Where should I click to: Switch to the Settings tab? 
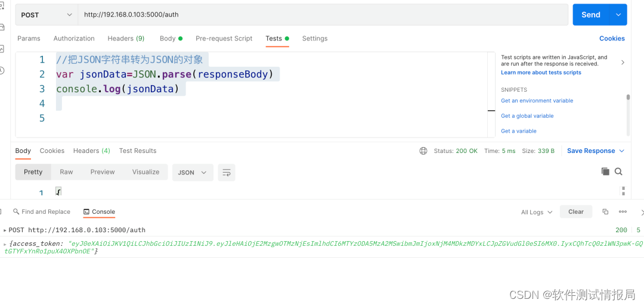click(315, 39)
